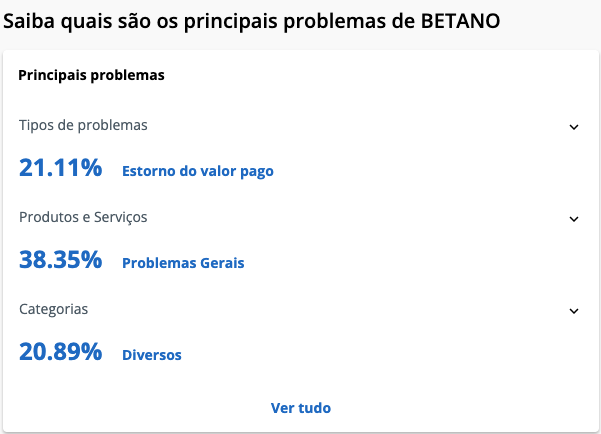Screen dimensions: 601x434
Task: Open the Estorno do valor pago link
Action: click(x=198, y=171)
